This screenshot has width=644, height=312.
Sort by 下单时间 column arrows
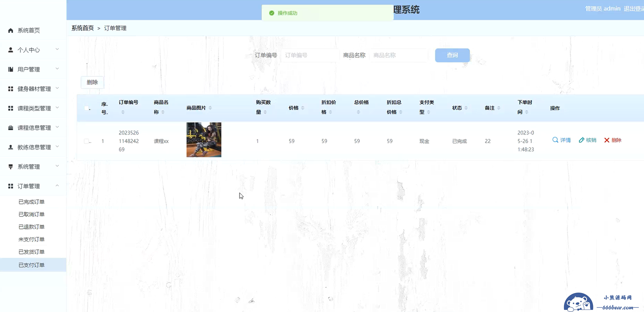coord(526,112)
